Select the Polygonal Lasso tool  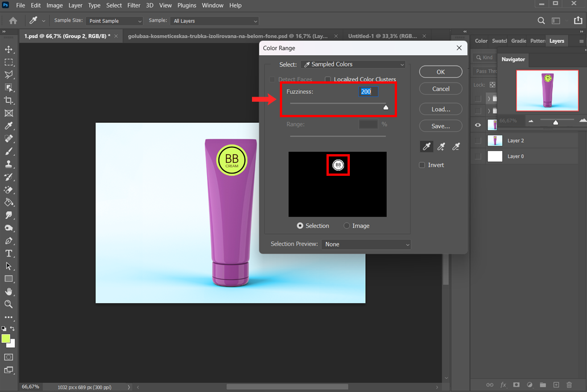[9, 75]
